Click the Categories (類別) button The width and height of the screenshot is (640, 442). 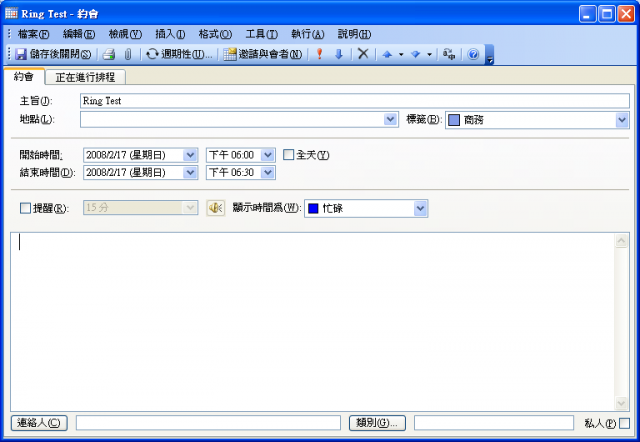coord(377,423)
